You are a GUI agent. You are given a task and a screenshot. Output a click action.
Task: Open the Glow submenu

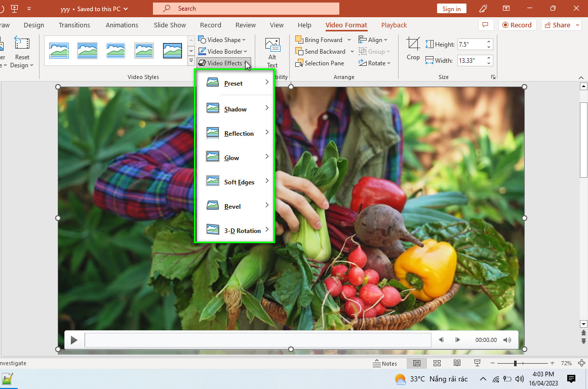coord(235,158)
